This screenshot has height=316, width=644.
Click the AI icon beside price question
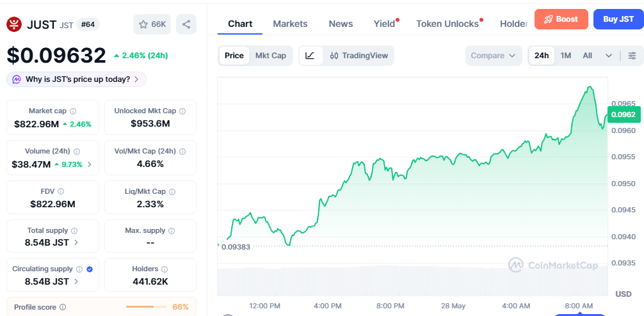tap(17, 79)
